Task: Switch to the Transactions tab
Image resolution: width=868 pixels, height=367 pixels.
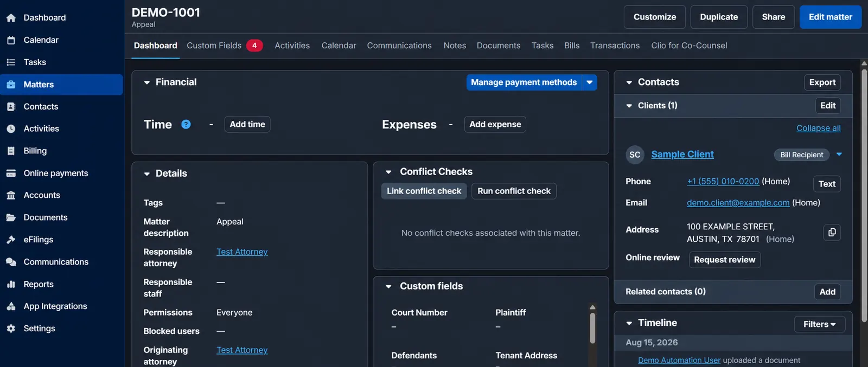Action: 615,46
